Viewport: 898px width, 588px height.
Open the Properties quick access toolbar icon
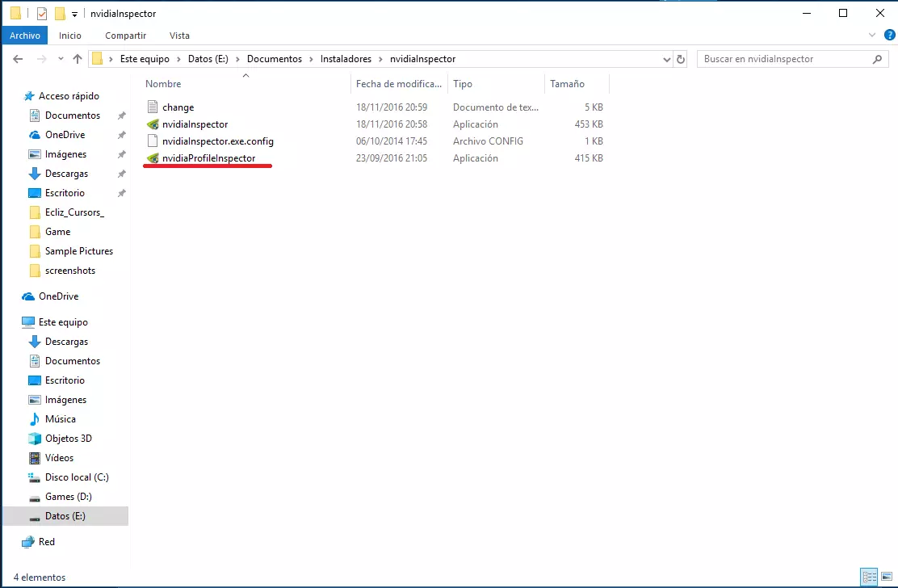point(41,13)
